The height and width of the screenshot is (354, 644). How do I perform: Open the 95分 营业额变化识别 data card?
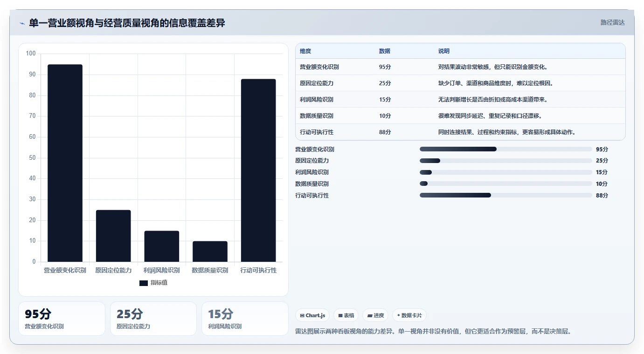pos(62,319)
